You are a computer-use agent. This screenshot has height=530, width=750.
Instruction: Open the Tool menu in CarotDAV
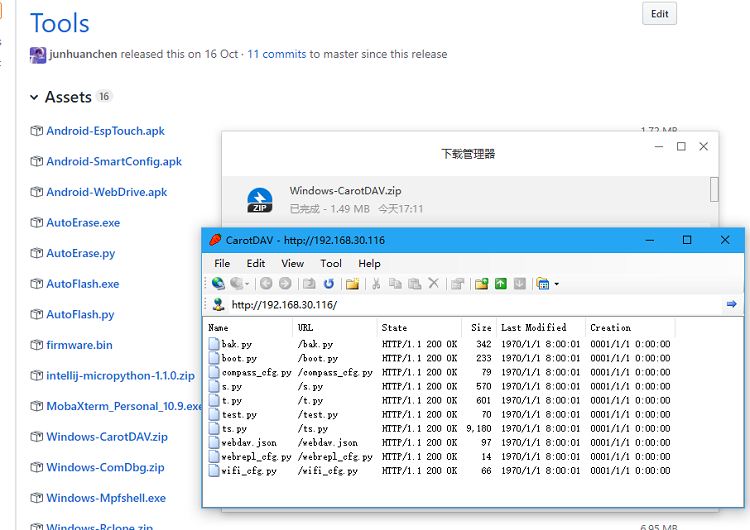click(x=331, y=264)
